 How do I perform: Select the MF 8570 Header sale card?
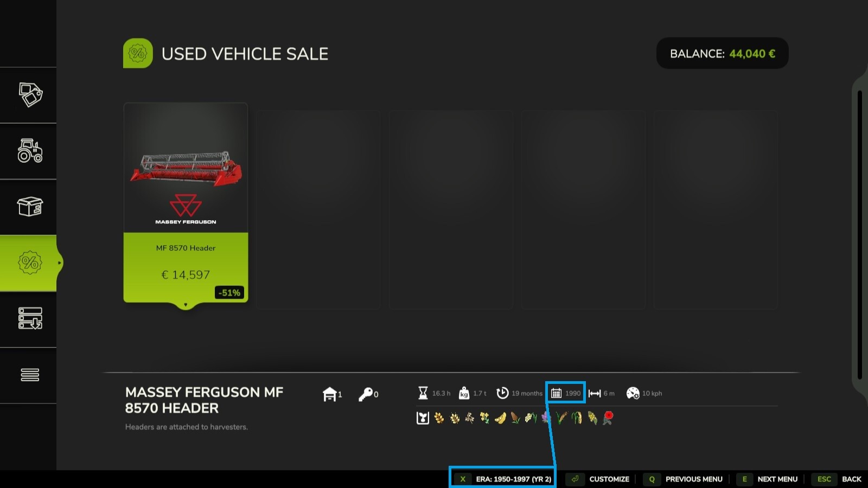[186, 202]
